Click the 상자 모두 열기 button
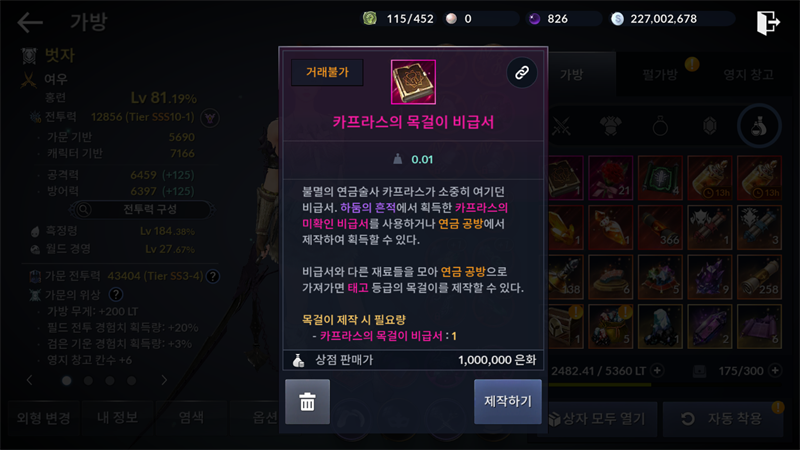The width and height of the screenshot is (800, 450). 596,419
